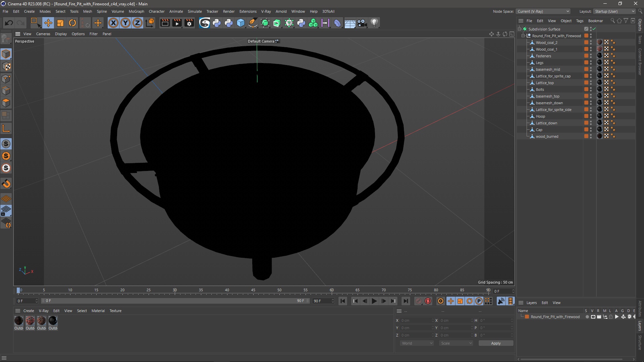Click the search icon in Objects panel
Image resolution: width=644 pixels, height=362 pixels.
tap(612, 21)
